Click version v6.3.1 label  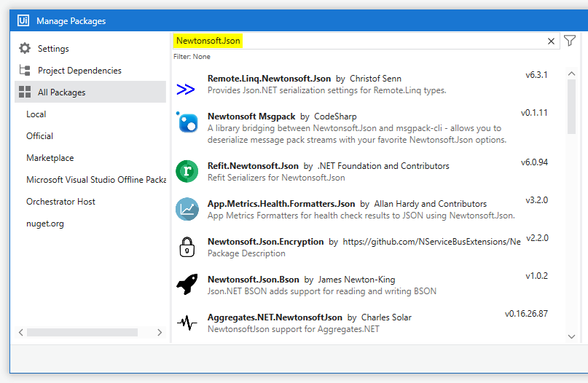tap(536, 75)
